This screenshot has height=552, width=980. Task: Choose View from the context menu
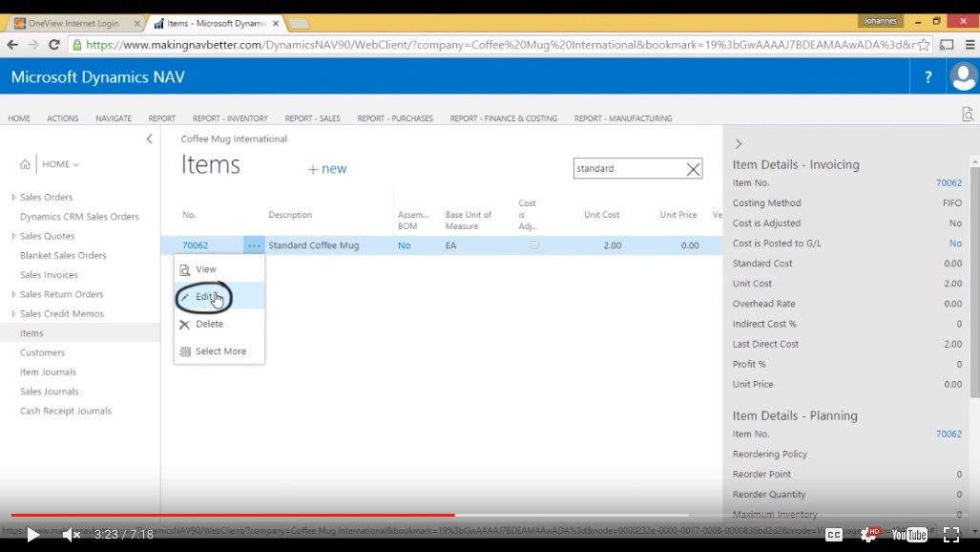[x=219, y=269]
